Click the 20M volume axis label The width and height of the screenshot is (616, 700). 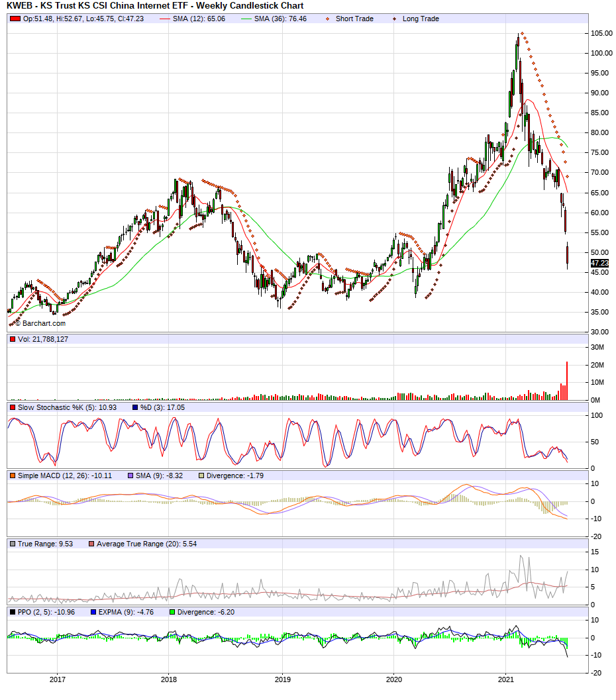(597, 365)
